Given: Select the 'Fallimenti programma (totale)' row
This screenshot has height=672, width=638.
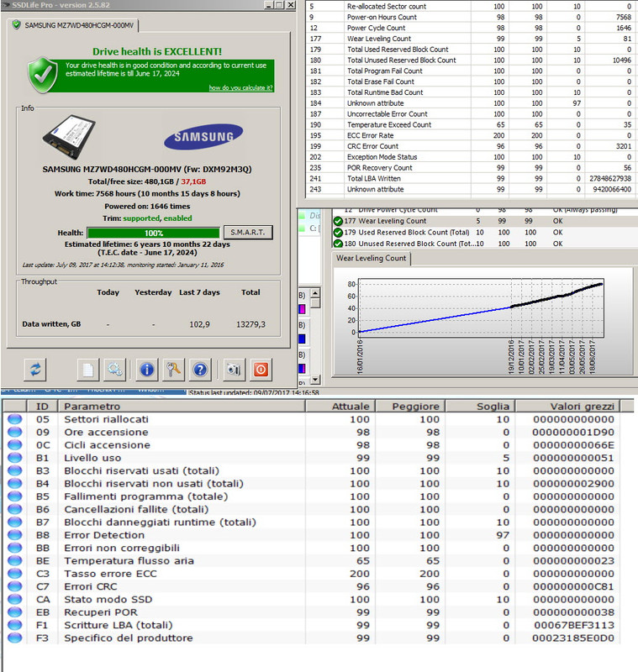Looking at the screenshot, I should pyautogui.click(x=312, y=496).
